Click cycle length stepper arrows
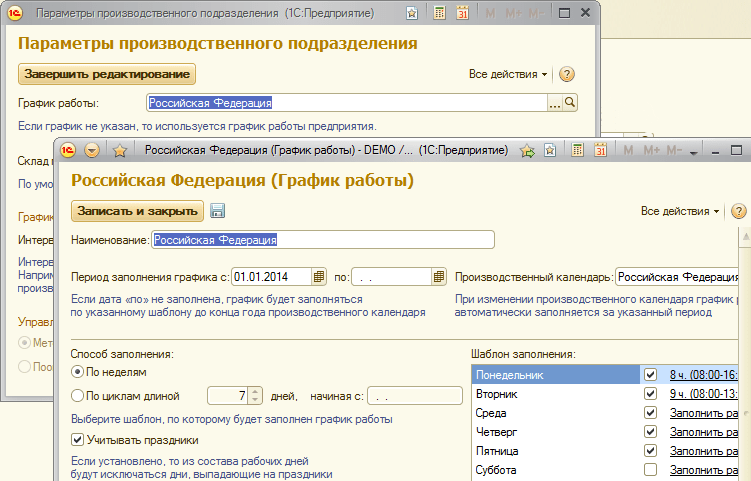Image resolution: width=751 pixels, height=481 pixels. point(255,396)
